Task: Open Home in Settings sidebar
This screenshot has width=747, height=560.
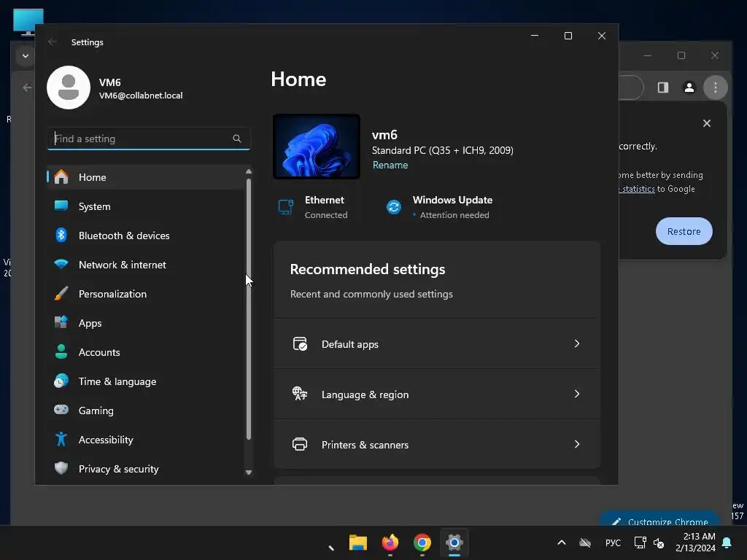Action: coord(146,177)
